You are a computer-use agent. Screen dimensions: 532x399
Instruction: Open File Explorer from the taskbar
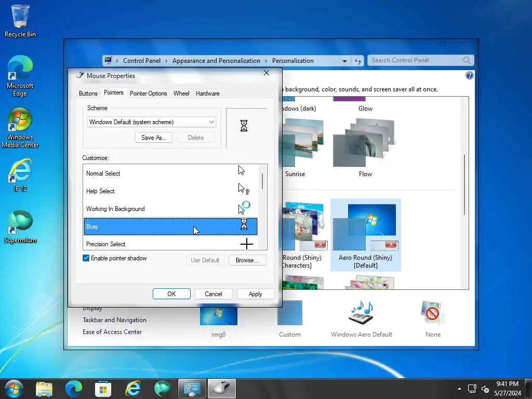[x=44, y=389]
